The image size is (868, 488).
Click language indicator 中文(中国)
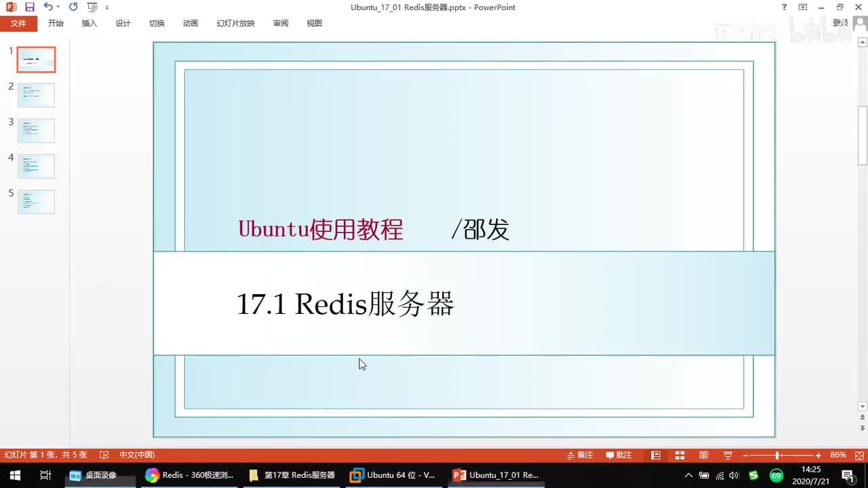tap(137, 455)
